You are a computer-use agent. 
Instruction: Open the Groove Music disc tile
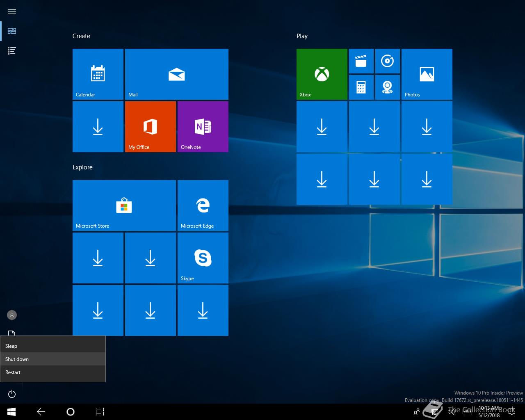point(388,61)
